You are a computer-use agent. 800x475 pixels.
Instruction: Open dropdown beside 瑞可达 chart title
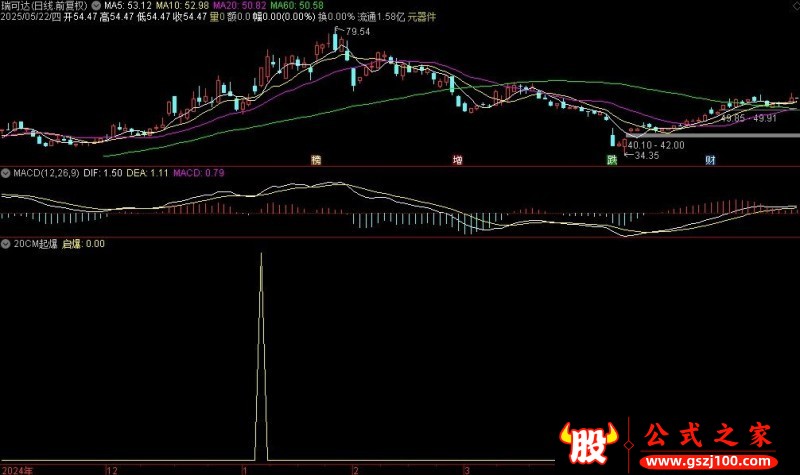click(96, 6)
